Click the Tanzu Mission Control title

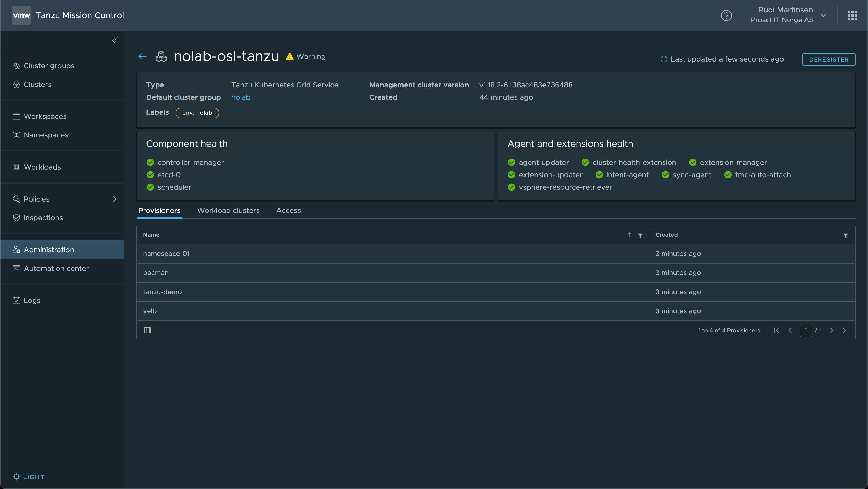point(80,16)
